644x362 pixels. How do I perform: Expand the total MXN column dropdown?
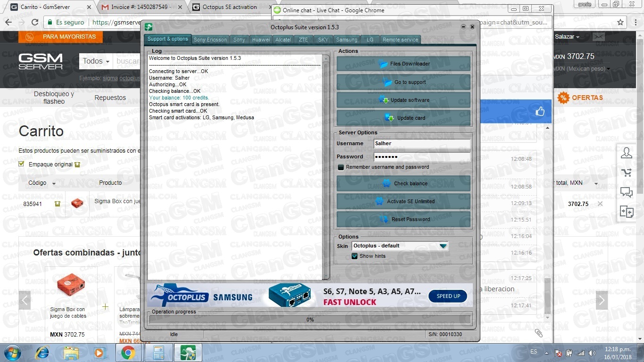[x=596, y=183]
